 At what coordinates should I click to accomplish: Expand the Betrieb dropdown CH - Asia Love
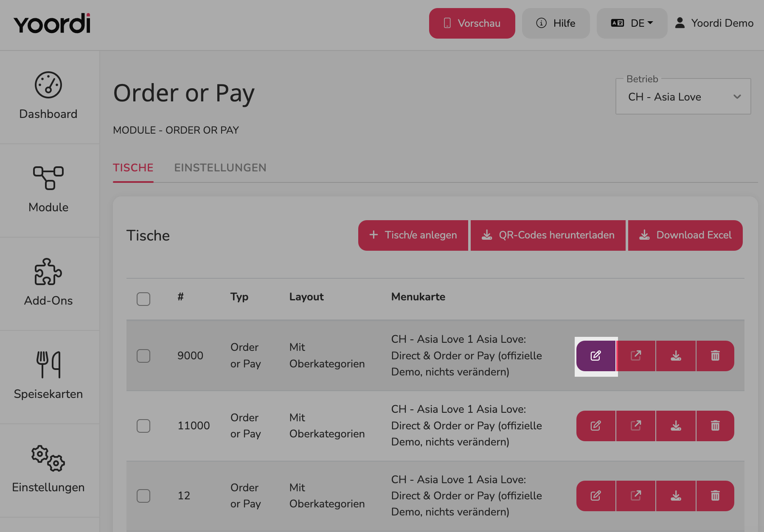[x=683, y=97]
